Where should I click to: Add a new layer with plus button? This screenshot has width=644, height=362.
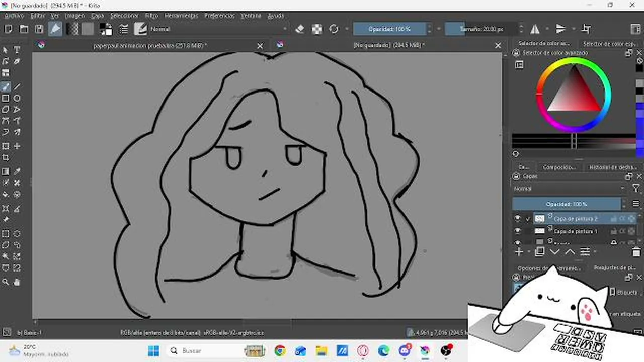[x=519, y=251]
